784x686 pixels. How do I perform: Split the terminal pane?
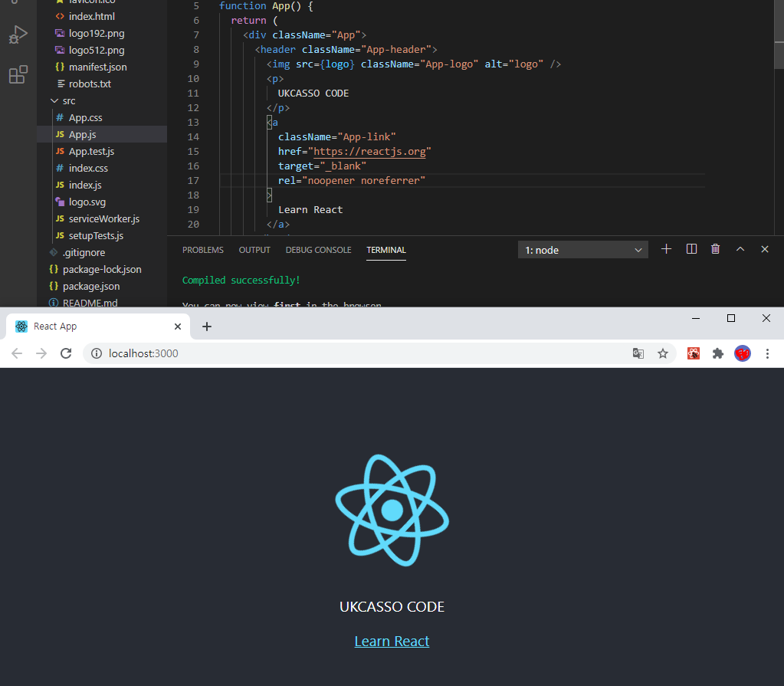click(691, 249)
